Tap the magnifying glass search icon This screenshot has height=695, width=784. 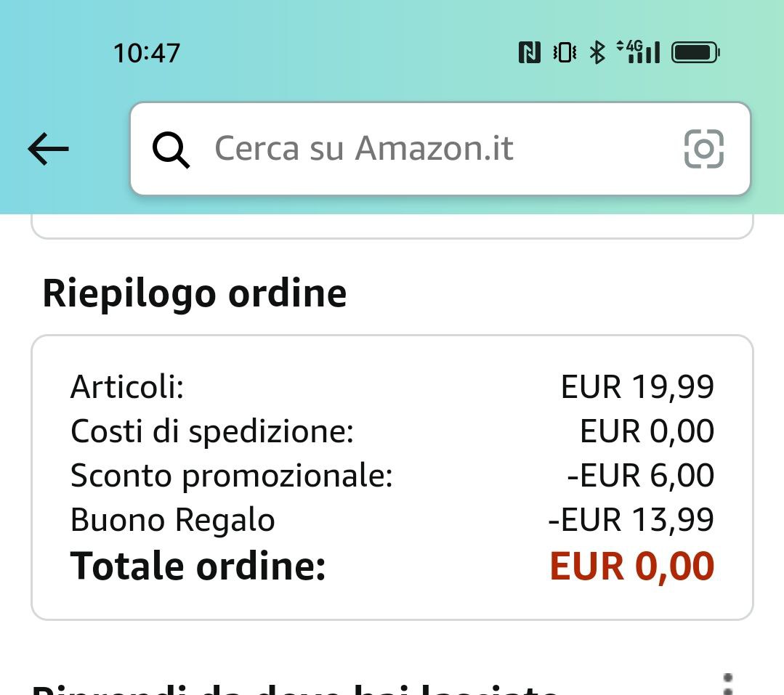point(171,150)
